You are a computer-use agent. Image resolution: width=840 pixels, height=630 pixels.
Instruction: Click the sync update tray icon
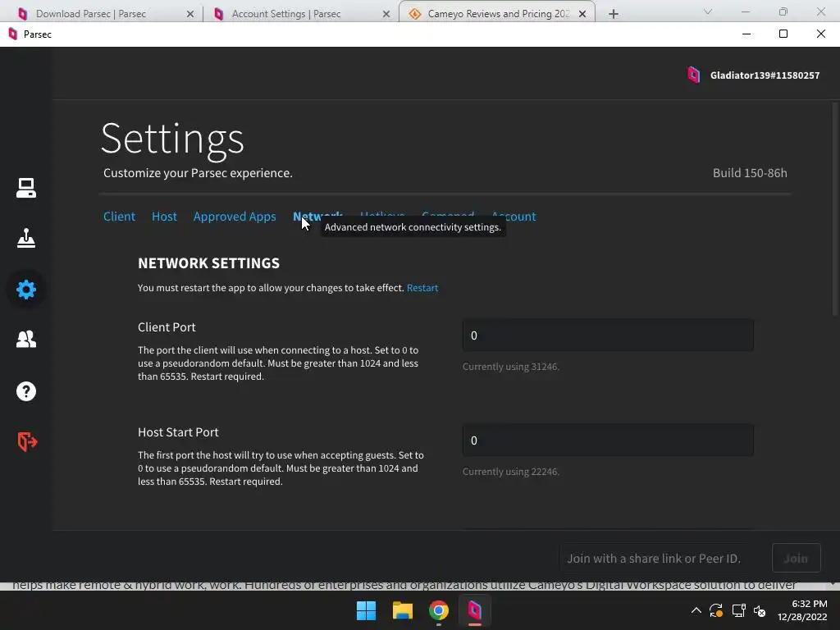(x=716, y=610)
